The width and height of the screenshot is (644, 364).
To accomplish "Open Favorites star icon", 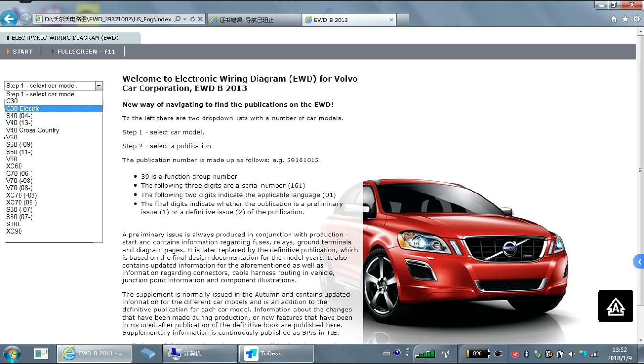I will coord(625,19).
